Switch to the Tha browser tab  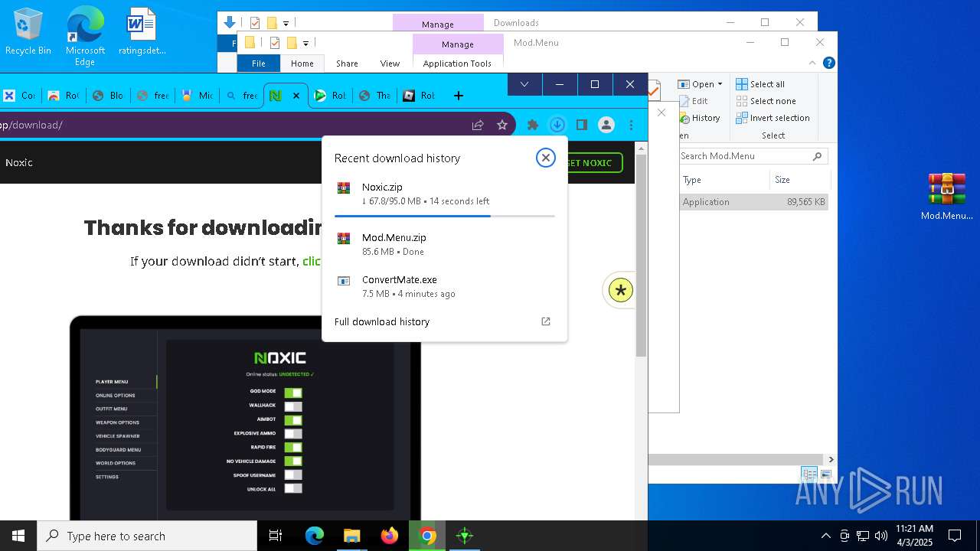[375, 96]
